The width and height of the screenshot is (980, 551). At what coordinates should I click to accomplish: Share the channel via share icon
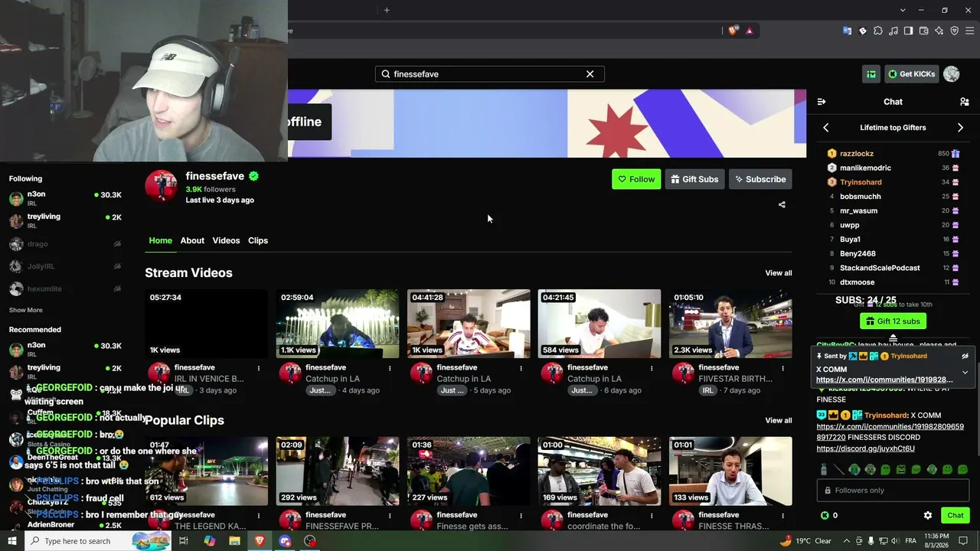pos(782,204)
